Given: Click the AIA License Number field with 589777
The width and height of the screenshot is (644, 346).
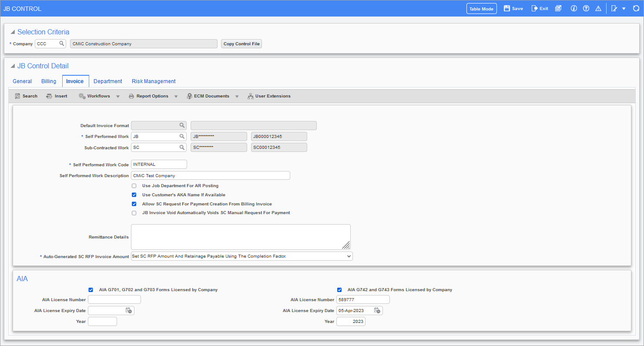Looking at the screenshot, I should 363,299.
